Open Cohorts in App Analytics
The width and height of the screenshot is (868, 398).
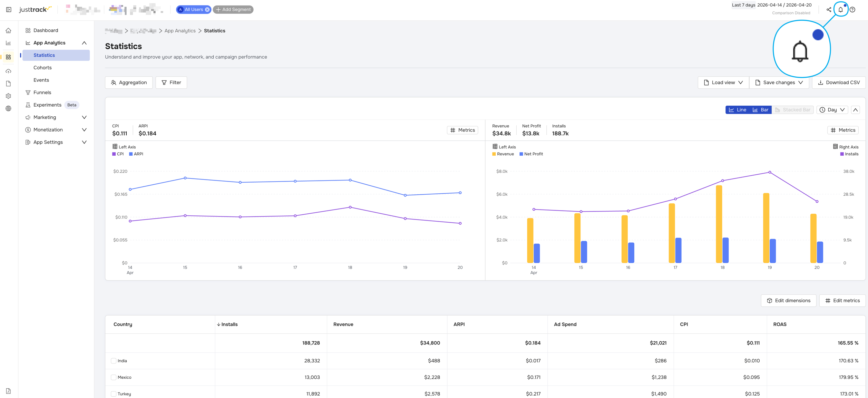click(42, 68)
